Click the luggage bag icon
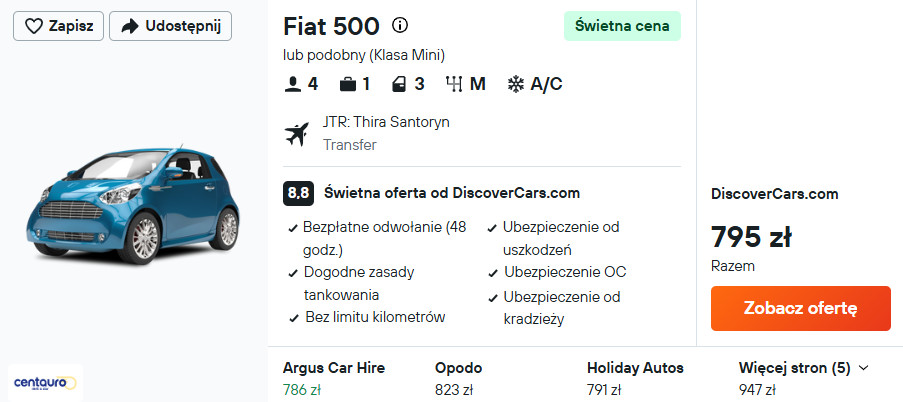This screenshot has height=402, width=903. coord(347,84)
